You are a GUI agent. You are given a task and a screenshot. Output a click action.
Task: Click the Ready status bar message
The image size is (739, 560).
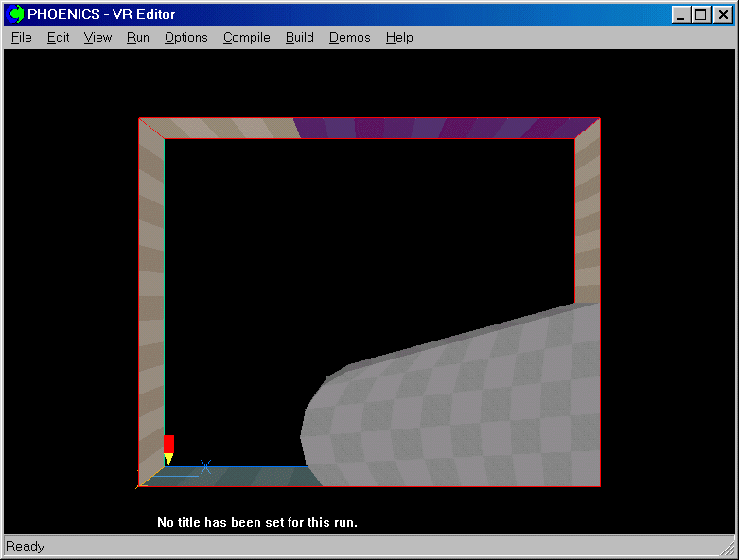[x=26, y=547]
